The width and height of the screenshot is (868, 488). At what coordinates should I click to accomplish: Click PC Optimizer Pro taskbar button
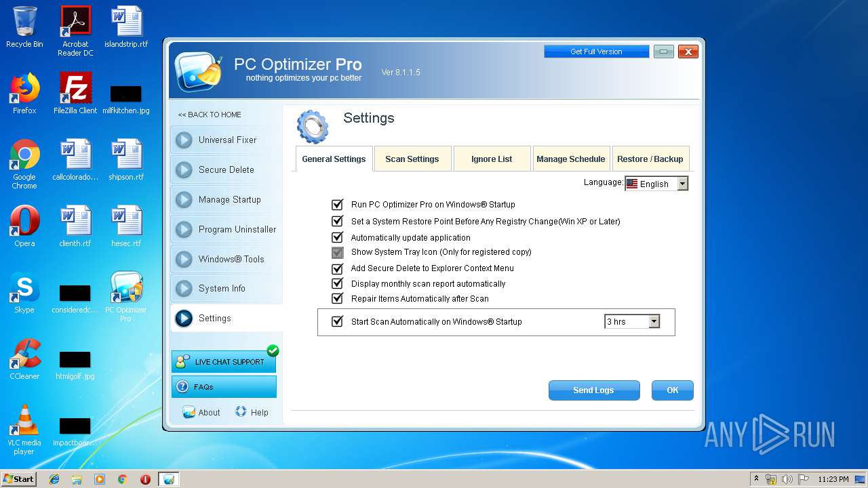coord(169,479)
